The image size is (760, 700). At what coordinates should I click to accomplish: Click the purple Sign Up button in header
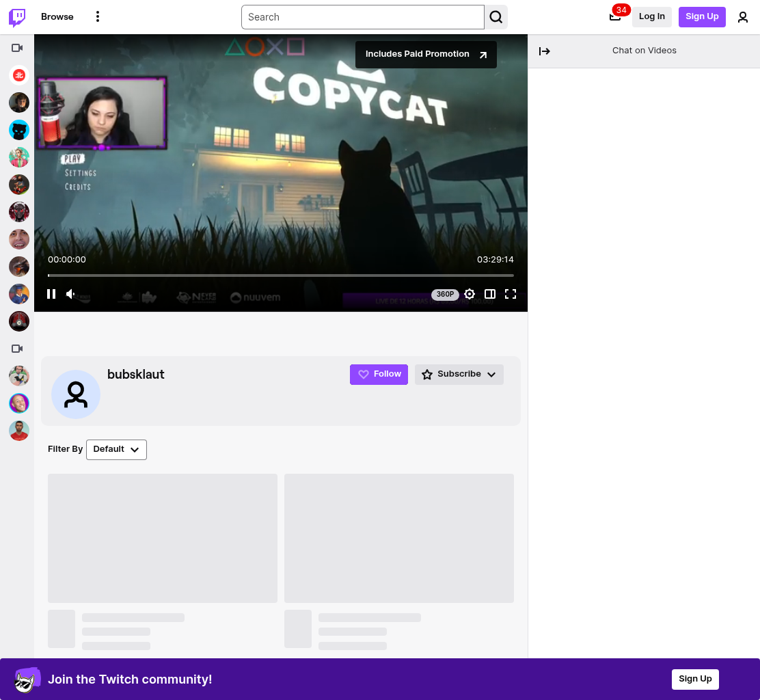(702, 17)
